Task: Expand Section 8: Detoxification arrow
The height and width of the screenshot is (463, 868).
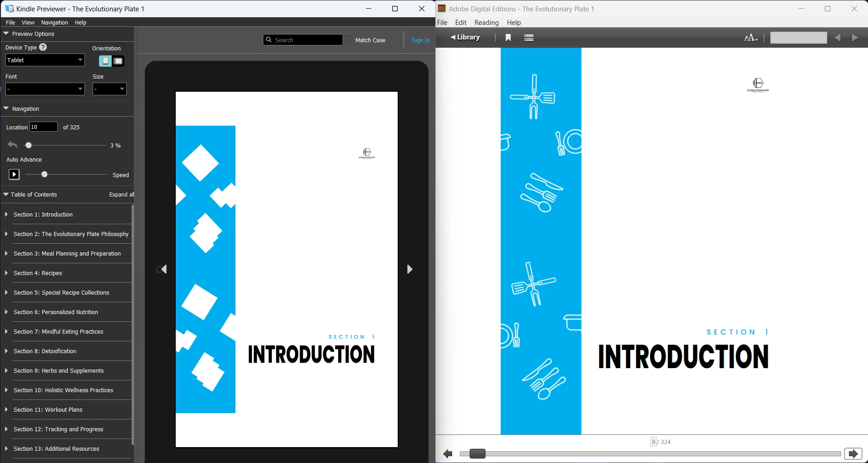Action: coord(6,351)
